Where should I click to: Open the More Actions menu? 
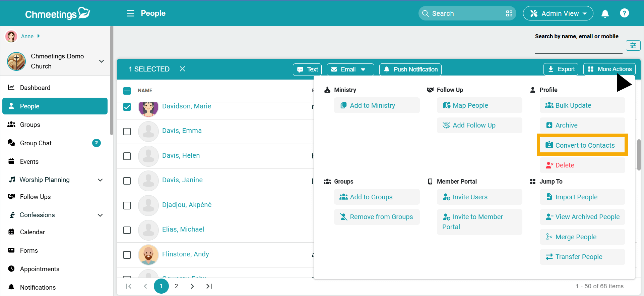609,69
